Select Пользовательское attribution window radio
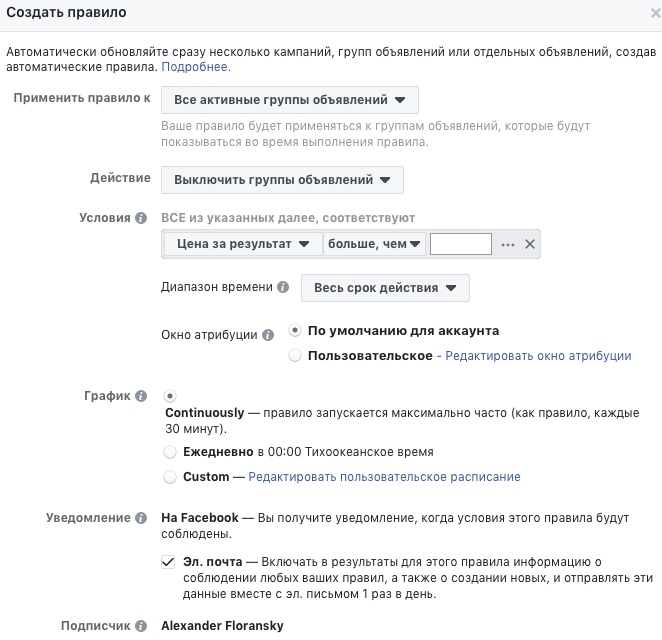Image resolution: width=662 pixels, height=640 pixels. (295, 355)
